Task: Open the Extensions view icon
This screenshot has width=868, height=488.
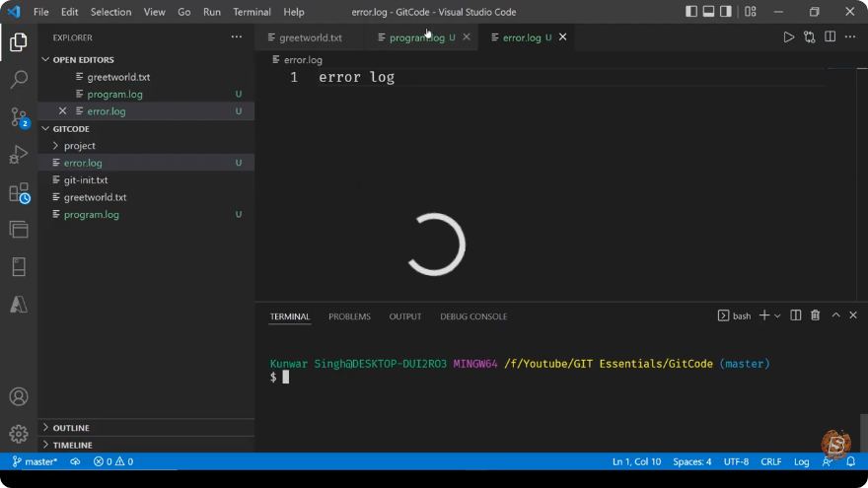Action: point(19,192)
